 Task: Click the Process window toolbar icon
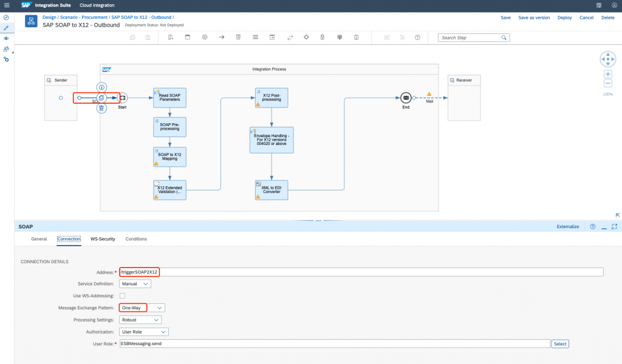click(188, 37)
